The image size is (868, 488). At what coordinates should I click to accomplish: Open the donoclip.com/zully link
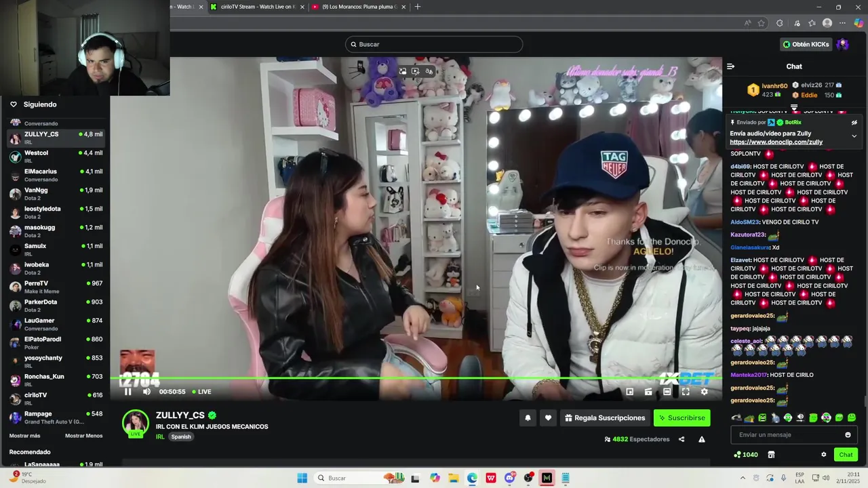pos(776,142)
